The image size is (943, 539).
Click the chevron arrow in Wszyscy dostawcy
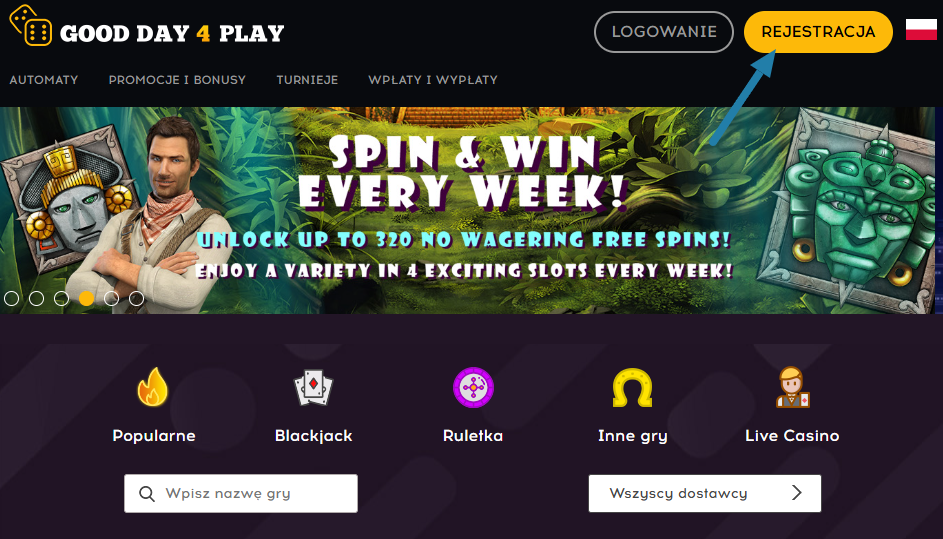coord(797,493)
